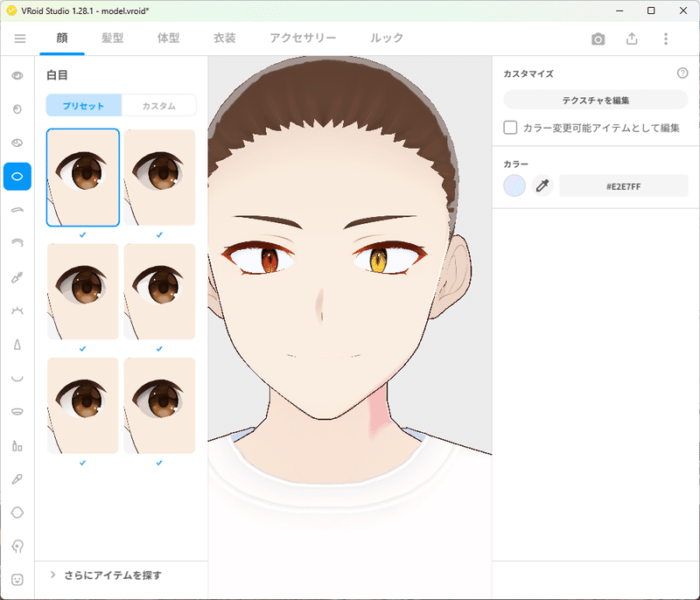700x600 pixels.
Task: Activate the eyedropper color picker
Action: (542, 185)
